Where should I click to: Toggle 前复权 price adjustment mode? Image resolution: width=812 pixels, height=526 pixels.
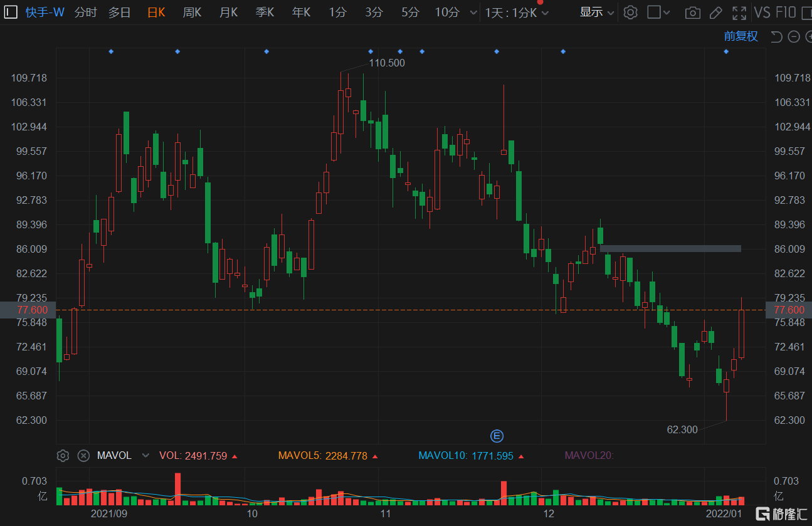741,36
